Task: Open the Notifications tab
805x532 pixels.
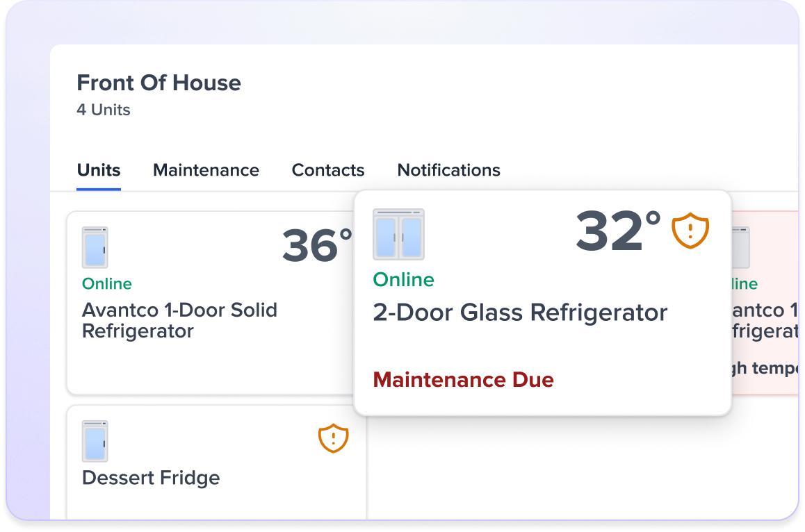Action: point(448,170)
